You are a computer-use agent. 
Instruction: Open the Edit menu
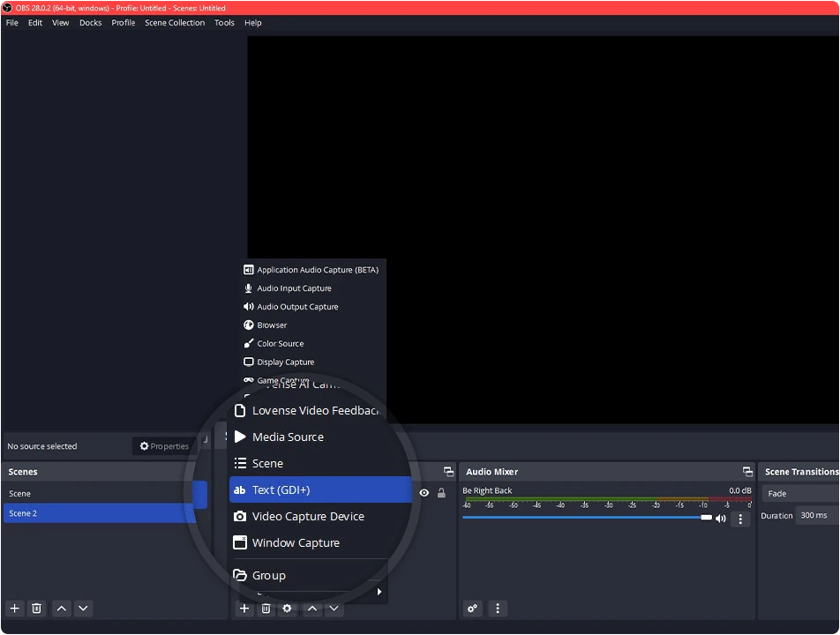(34, 22)
